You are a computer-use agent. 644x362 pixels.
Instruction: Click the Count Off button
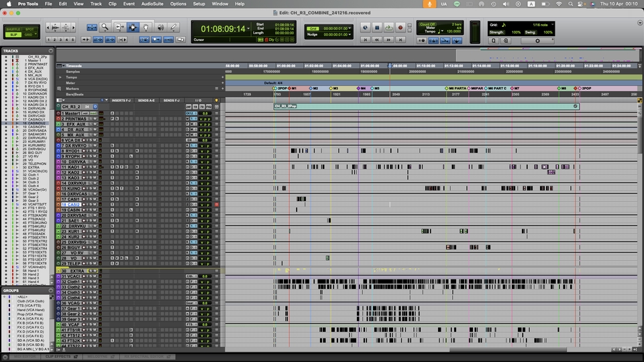pyautogui.click(x=427, y=23)
